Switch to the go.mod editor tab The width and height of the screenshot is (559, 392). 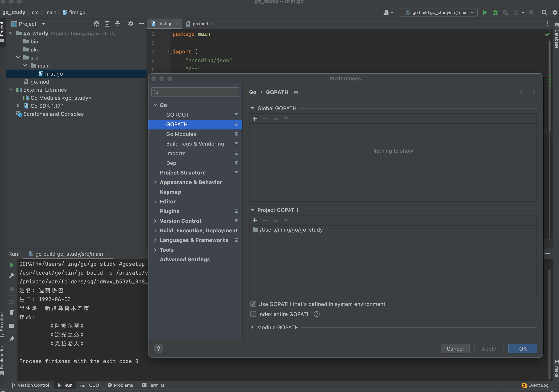(200, 24)
